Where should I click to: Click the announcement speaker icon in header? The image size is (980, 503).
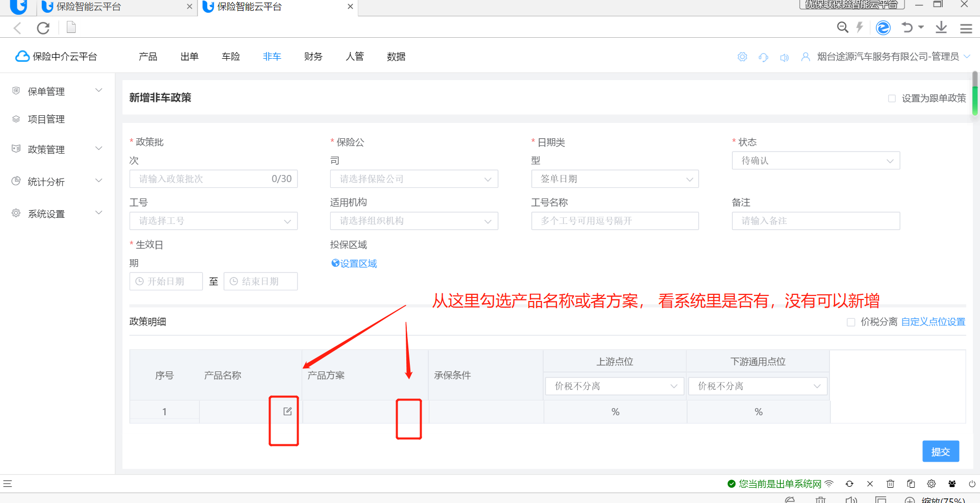click(x=785, y=57)
